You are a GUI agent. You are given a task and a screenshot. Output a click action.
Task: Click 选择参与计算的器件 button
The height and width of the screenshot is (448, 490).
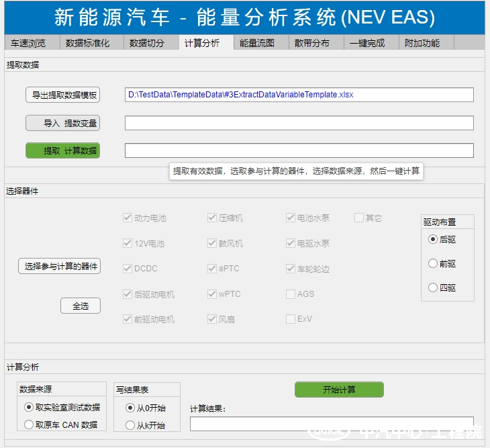[59, 267]
